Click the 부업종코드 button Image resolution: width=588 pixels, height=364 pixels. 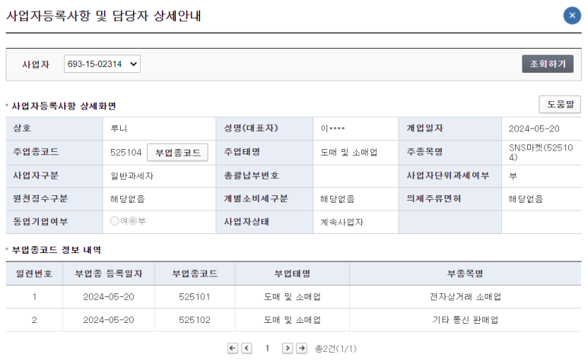[x=177, y=153]
